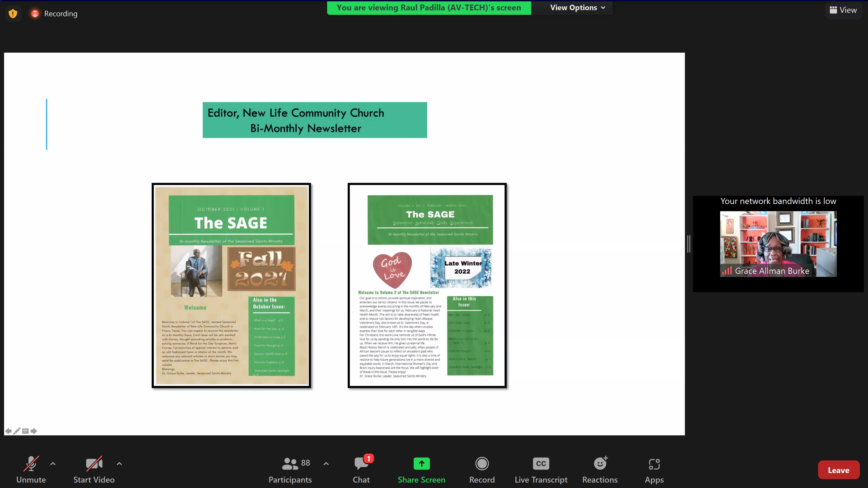This screenshot has width=868, height=488.
Task: Go to previous slide arrow icon
Action: 8,431
